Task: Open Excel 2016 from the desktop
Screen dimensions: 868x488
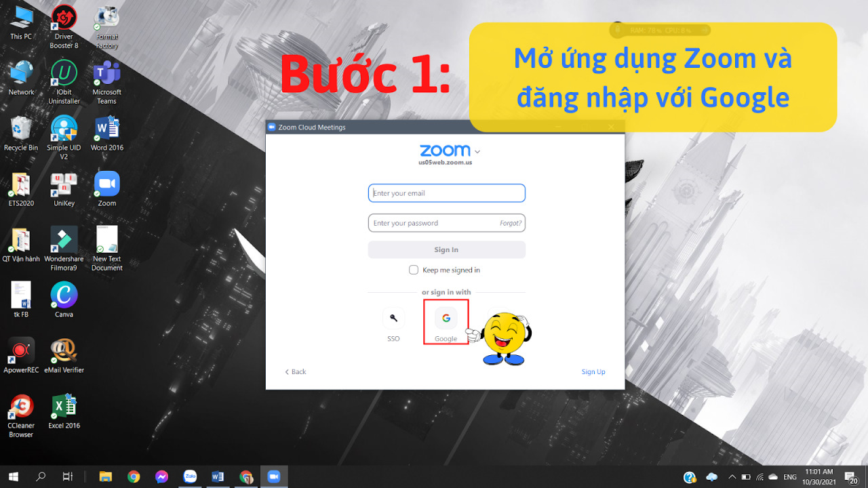Action: [x=64, y=405]
